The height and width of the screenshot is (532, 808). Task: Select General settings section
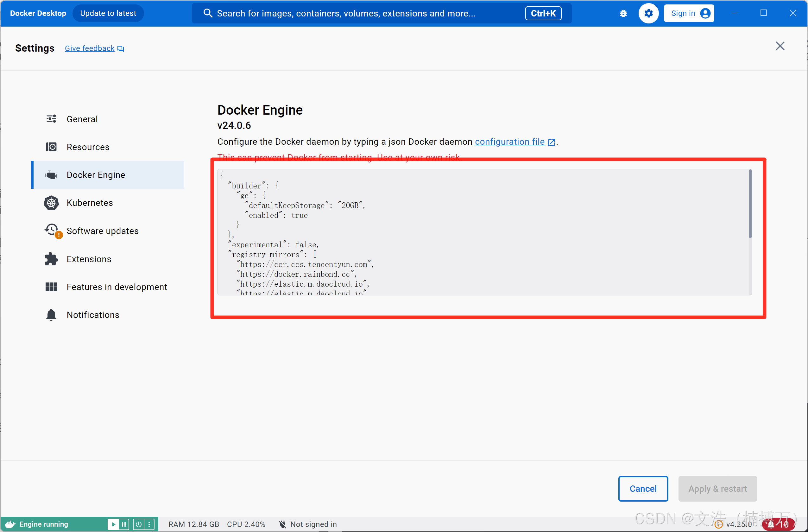[82, 119]
